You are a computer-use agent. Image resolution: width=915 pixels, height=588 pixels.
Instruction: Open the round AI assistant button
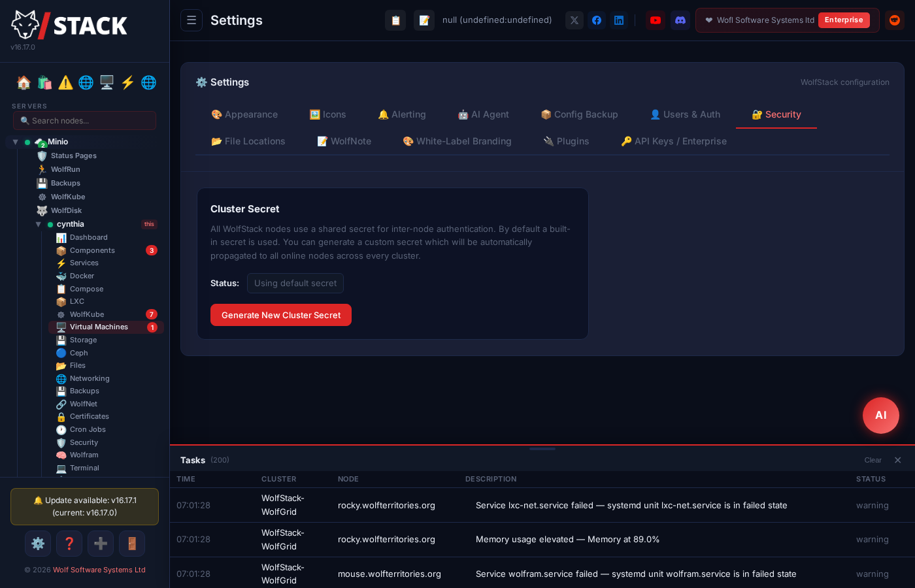point(881,416)
